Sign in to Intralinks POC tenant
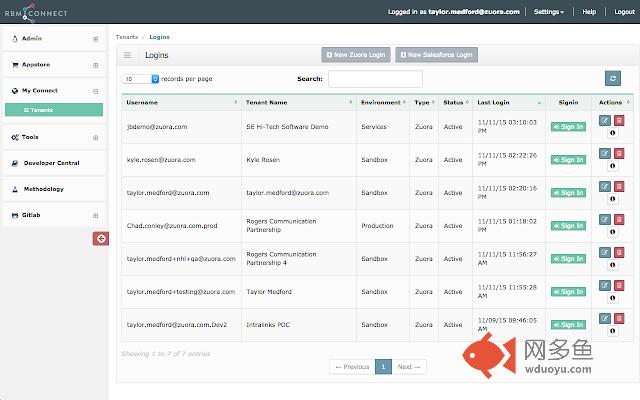The image size is (640, 400). pyautogui.click(x=568, y=325)
